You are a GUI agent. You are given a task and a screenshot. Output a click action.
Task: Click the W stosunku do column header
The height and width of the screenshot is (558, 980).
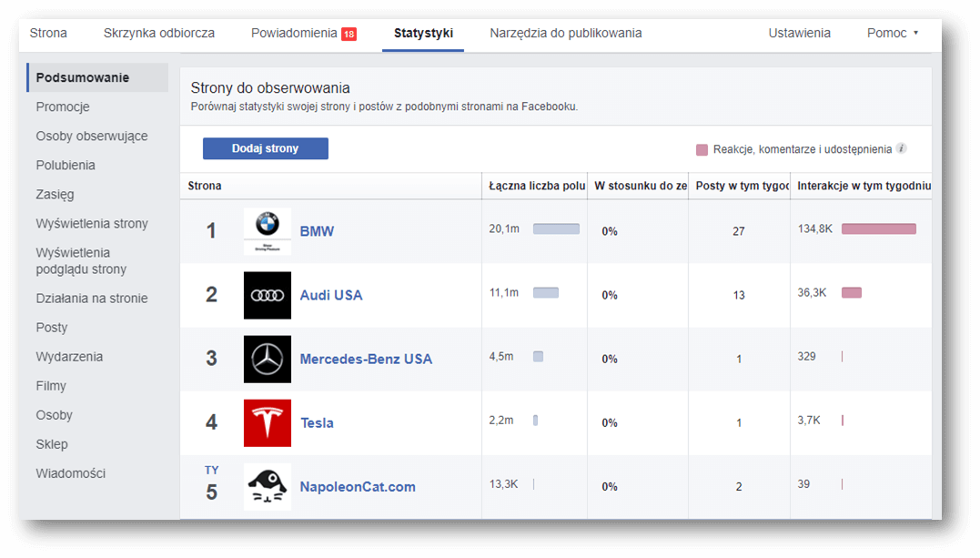(640, 186)
